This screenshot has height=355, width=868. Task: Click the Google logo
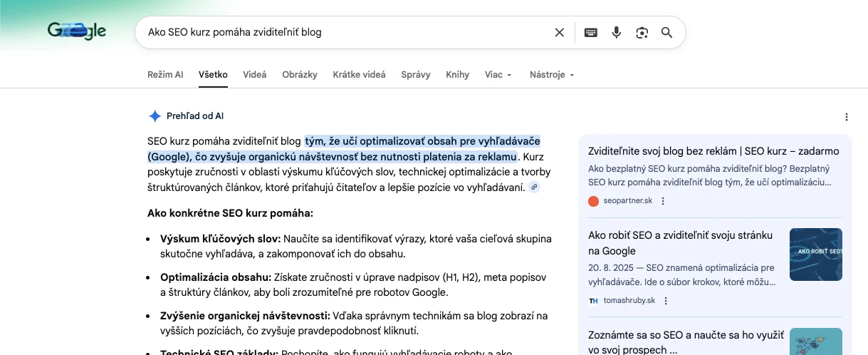click(77, 31)
